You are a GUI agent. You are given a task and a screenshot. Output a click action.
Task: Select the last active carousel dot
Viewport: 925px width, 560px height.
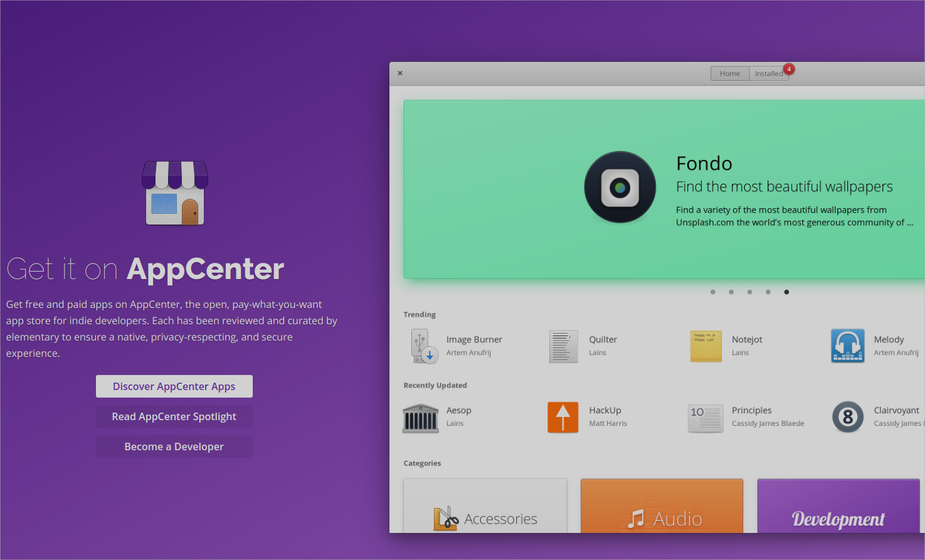pos(786,292)
